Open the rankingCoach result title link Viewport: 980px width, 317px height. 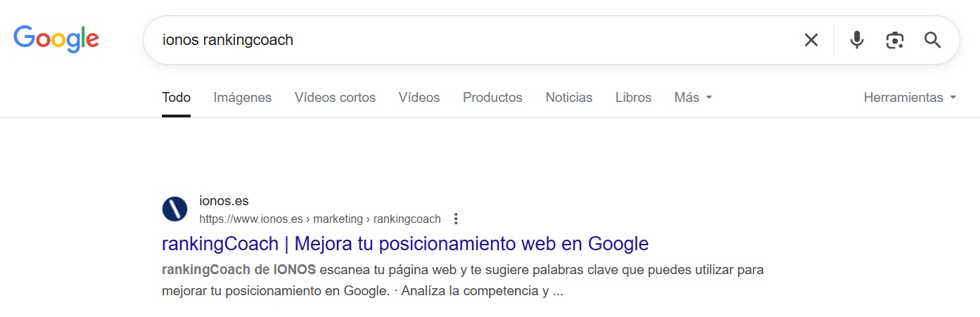[405, 244]
